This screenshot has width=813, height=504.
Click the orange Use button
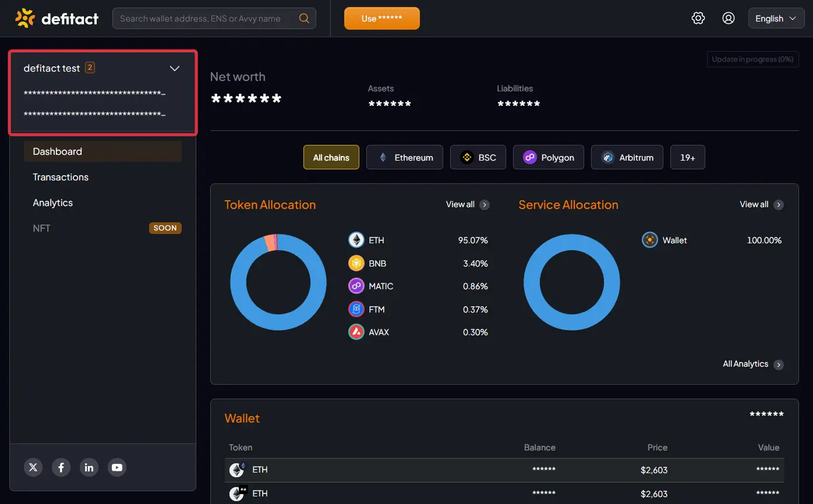(382, 18)
